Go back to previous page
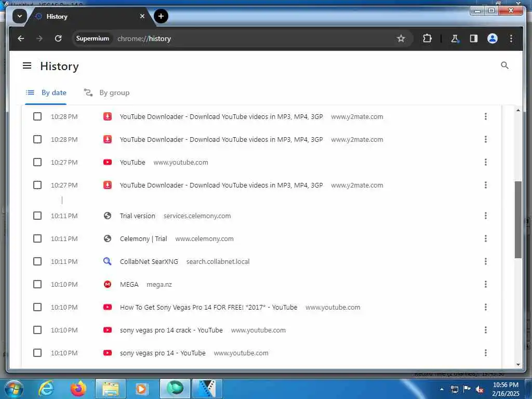The height and width of the screenshot is (399, 532). coord(21,38)
